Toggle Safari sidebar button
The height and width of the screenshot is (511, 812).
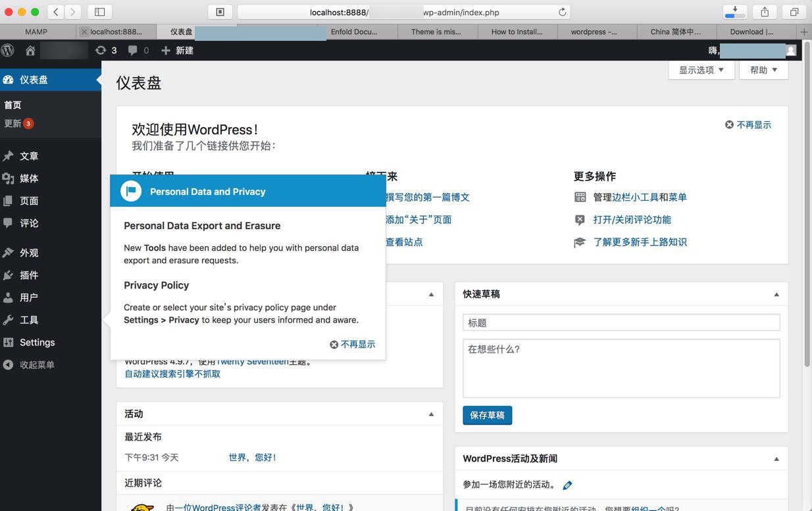click(x=100, y=12)
